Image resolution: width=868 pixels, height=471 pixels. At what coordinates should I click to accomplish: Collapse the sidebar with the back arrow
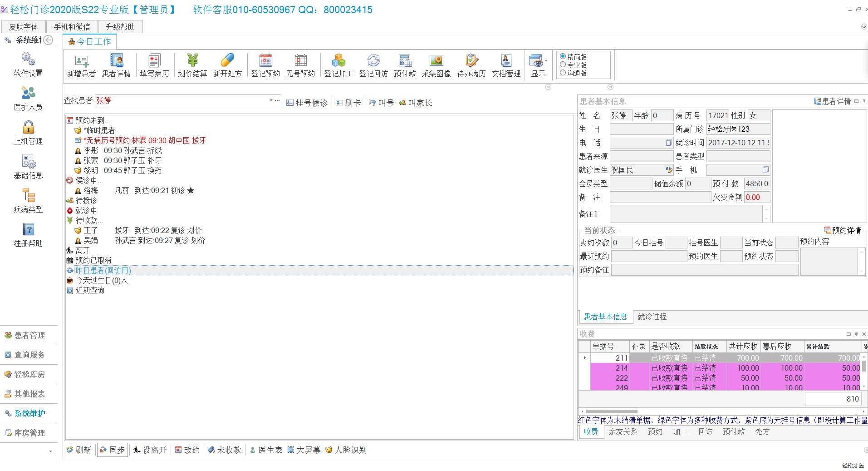[48, 40]
